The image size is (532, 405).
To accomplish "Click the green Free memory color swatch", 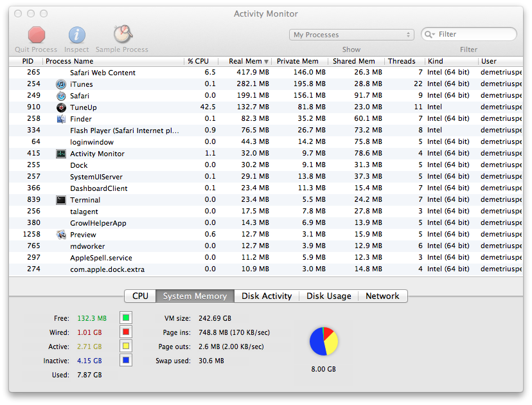I will click(126, 318).
